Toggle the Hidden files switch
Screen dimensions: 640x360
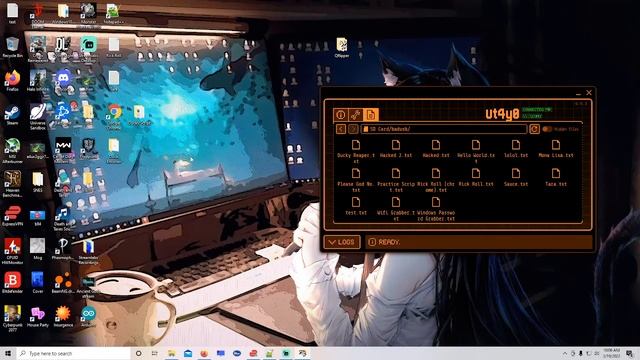point(547,129)
